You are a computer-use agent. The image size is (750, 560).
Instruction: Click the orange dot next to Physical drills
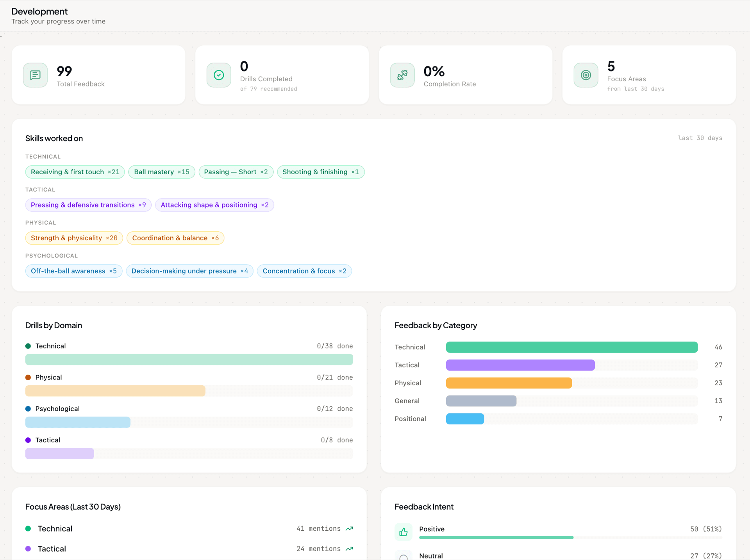point(28,378)
